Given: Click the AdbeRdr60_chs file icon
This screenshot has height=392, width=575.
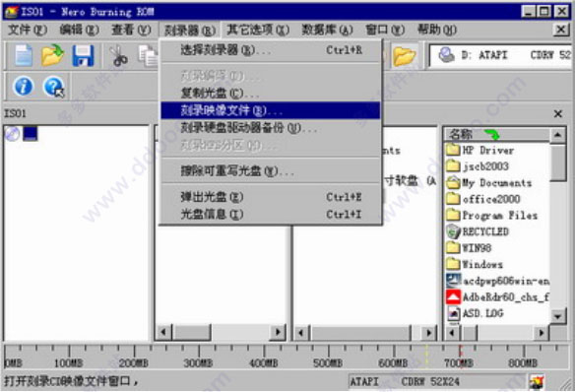Looking at the screenshot, I should 453,296.
